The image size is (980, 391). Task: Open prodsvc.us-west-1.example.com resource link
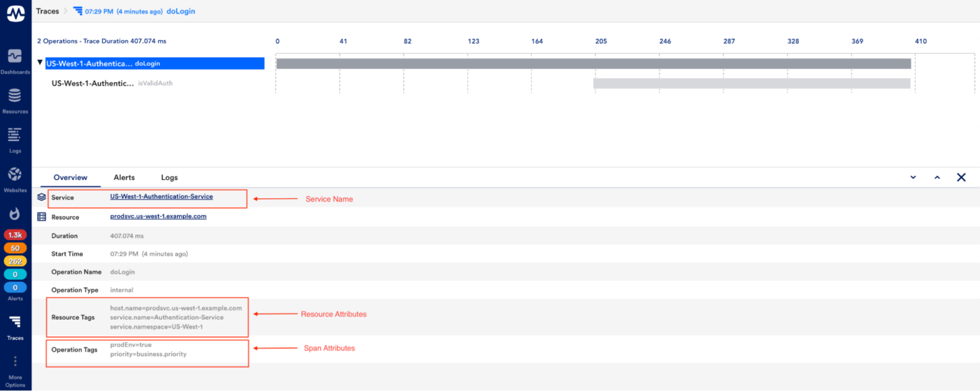pyautogui.click(x=158, y=217)
